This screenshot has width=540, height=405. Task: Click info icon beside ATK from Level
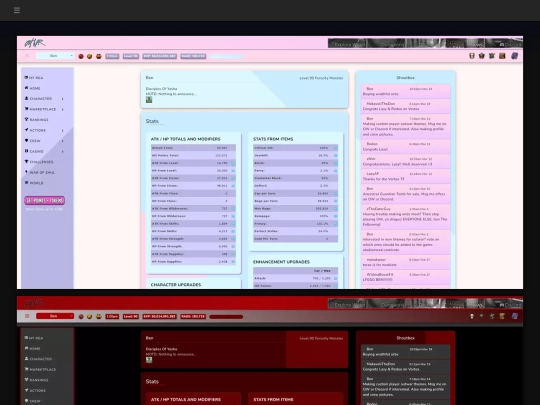[x=233, y=163]
